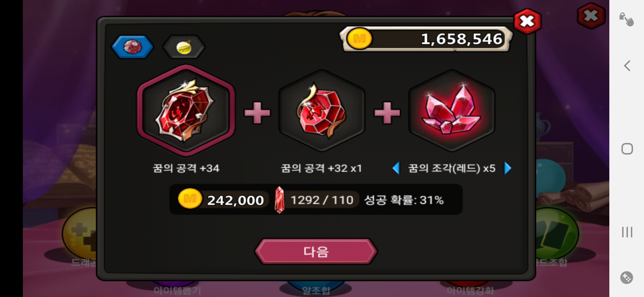This screenshot has width=644, height=297.
Task: Close the gem enhancement dialog
Action: (527, 21)
